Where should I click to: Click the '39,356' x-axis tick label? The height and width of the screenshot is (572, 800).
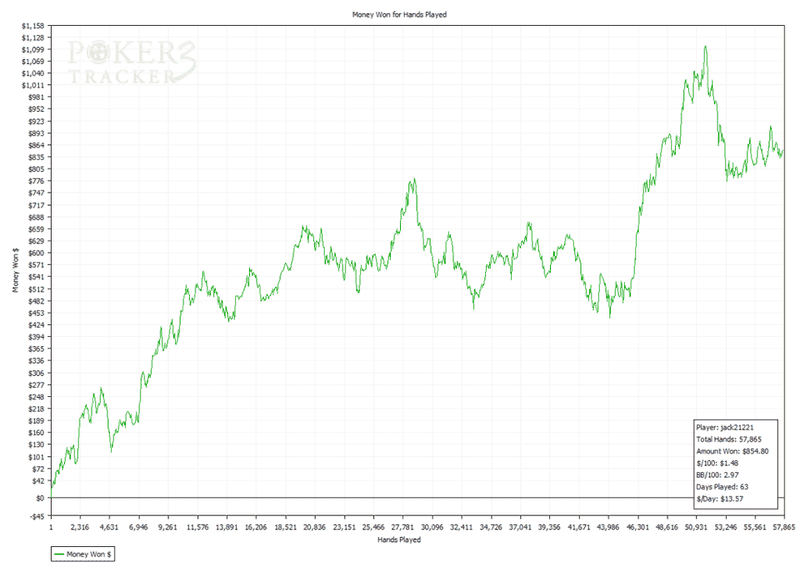(x=549, y=527)
